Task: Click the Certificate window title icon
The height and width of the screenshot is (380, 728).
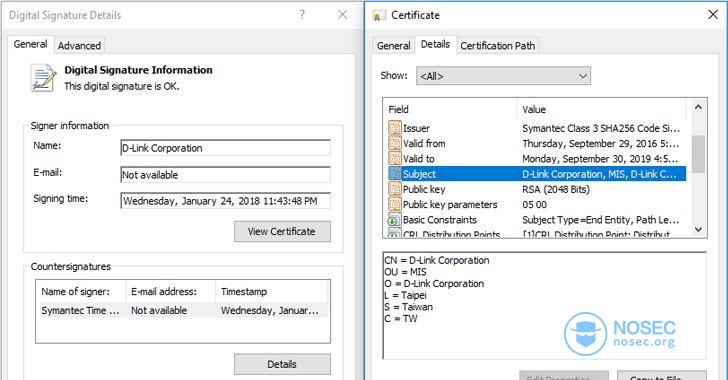Action: click(379, 15)
